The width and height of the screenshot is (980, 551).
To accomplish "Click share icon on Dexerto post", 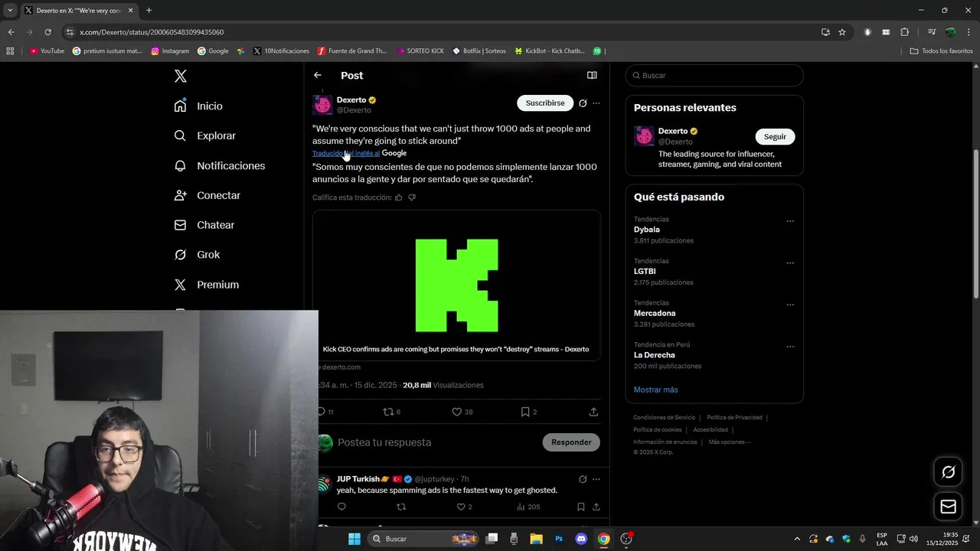I will [x=593, y=412].
